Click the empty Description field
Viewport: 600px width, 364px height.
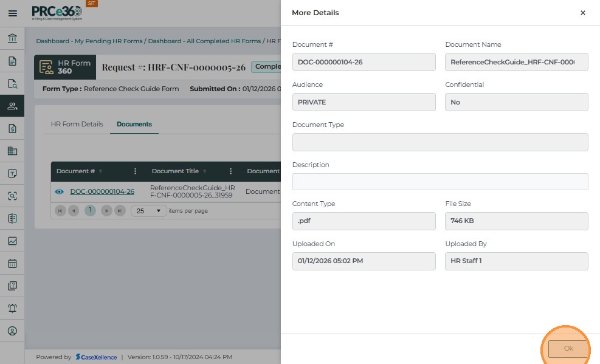point(440,182)
